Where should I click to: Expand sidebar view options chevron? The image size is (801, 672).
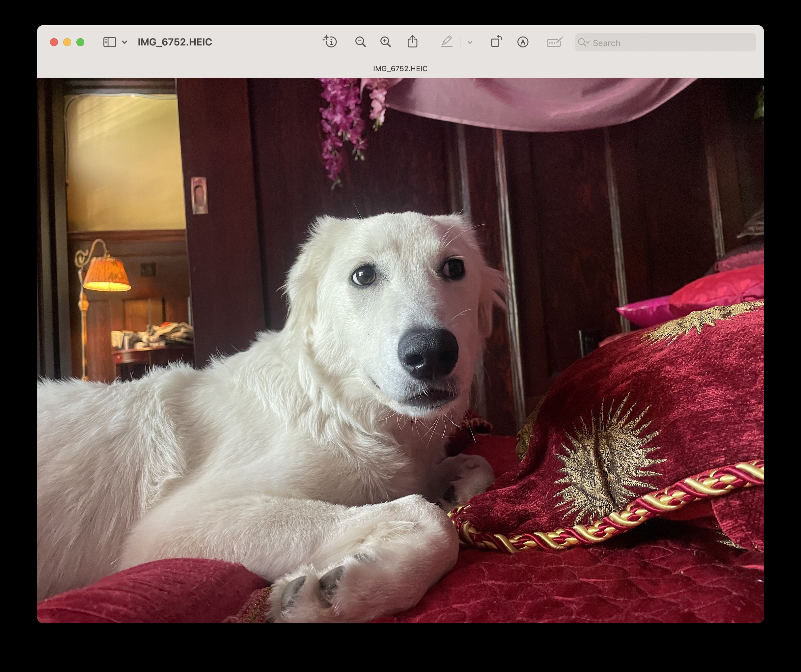tap(124, 42)
